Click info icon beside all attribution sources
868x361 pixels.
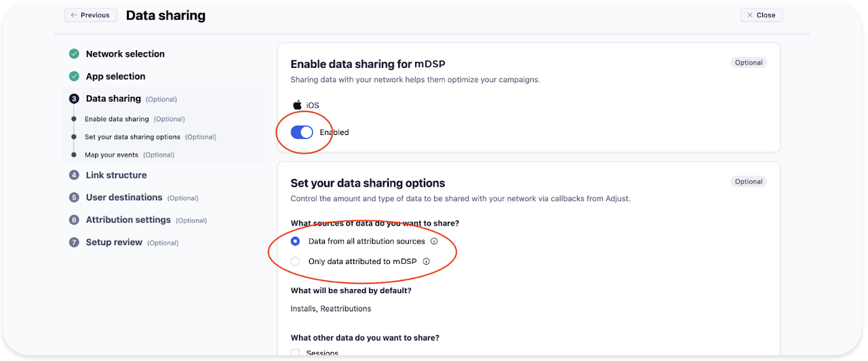point(434,242)
